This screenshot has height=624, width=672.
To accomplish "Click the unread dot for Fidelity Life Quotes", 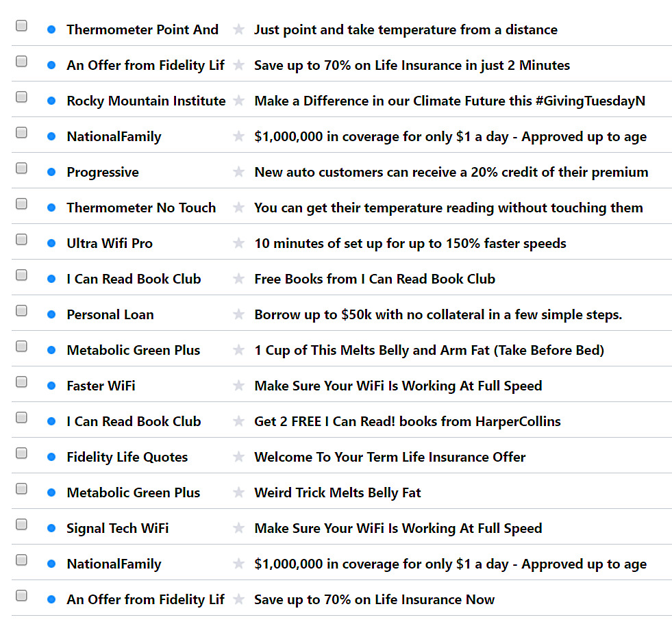I will point(51,456).
